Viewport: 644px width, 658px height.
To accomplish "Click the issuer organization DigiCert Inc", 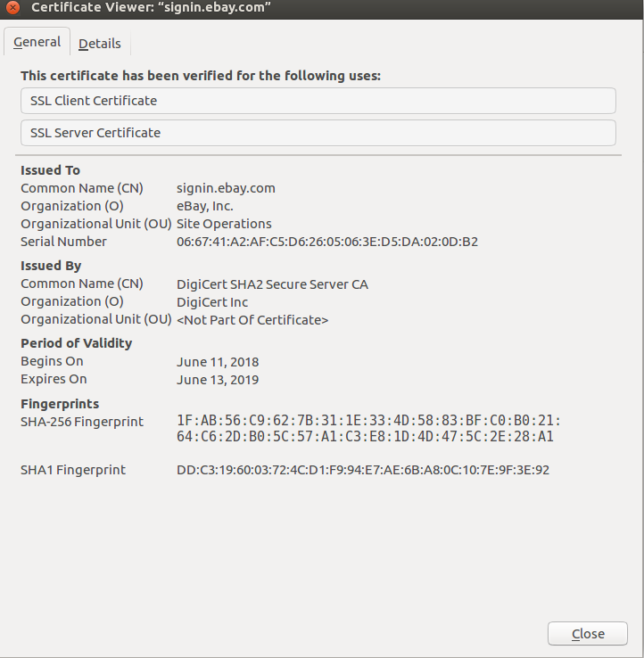I will click(212, 302).
